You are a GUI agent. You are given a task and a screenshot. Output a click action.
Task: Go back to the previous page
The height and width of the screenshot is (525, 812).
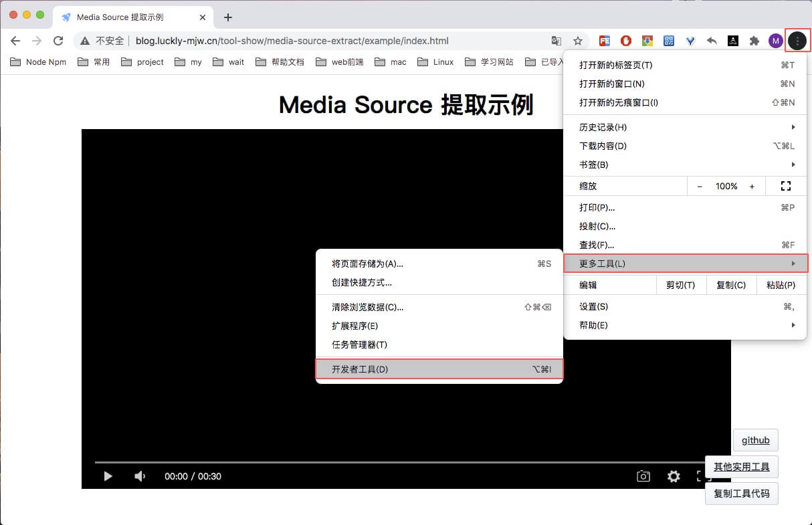tap(15, 41)
